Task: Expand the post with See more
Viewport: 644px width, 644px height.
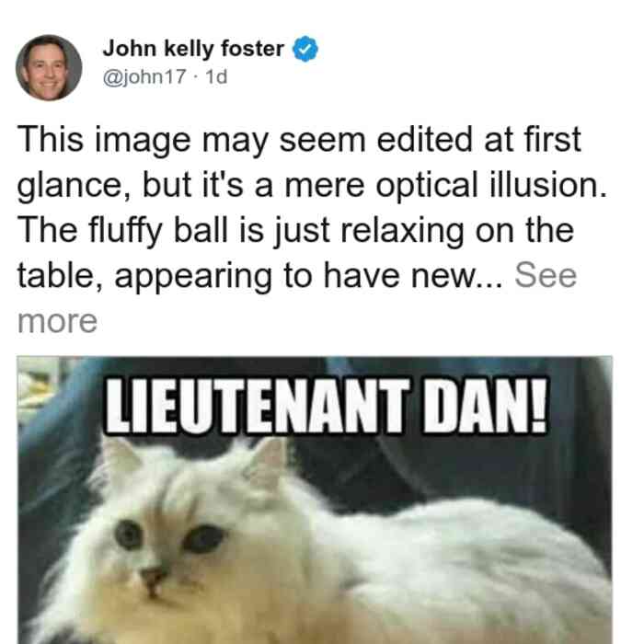Action: click(546, 275)
